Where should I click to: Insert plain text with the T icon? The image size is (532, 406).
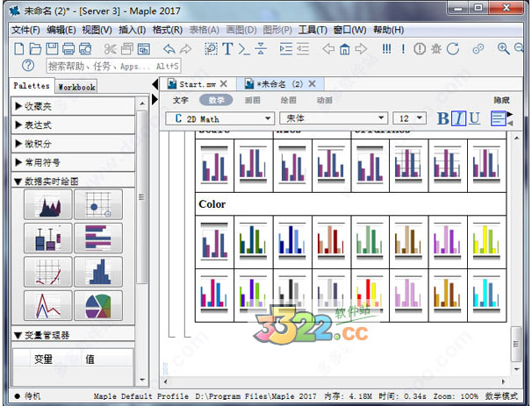point(227,49)
